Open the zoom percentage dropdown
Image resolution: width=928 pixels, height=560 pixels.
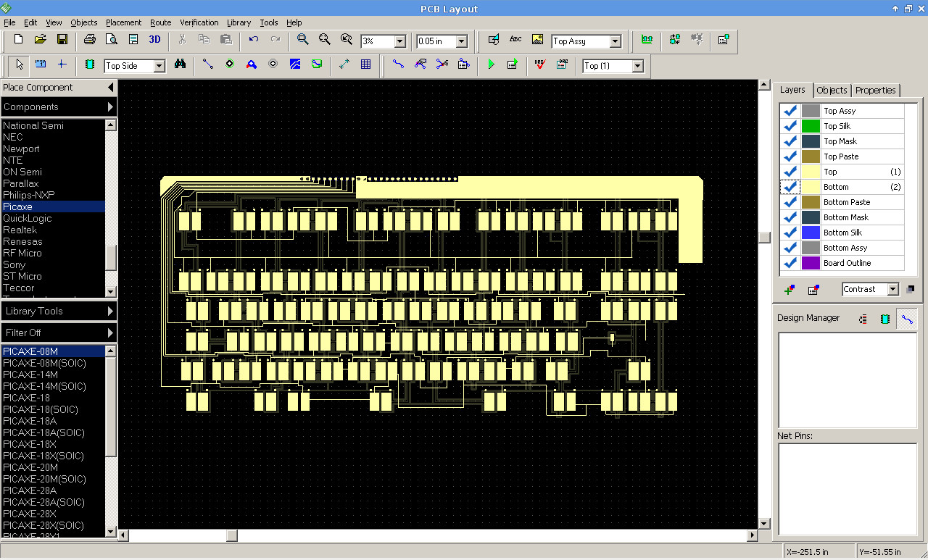[399, 41]
